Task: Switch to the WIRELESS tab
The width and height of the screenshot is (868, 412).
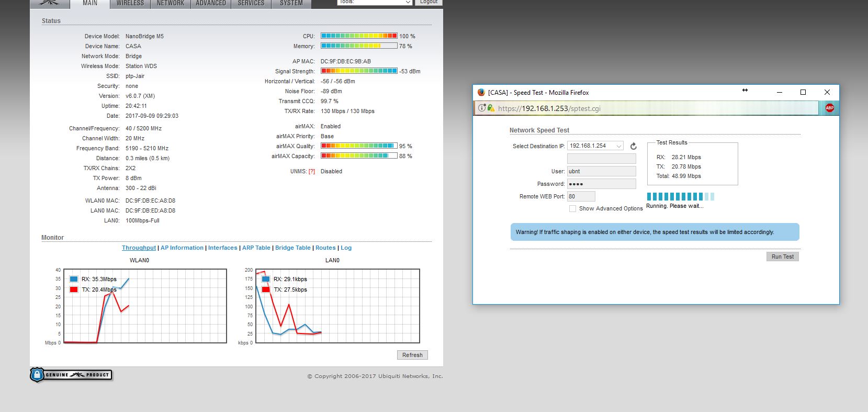Action: tap(130, 4)
